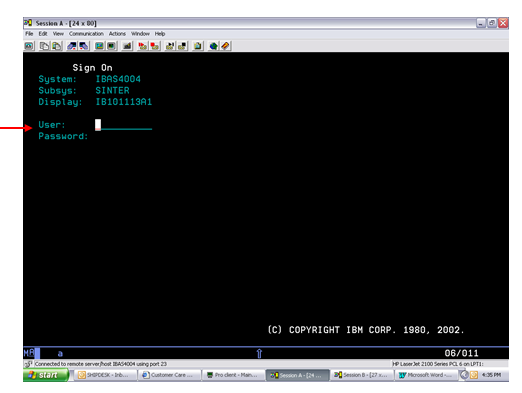Click the system clock showing 4:35 PM
Screen dimensions: 522x393
pos(491,375)
